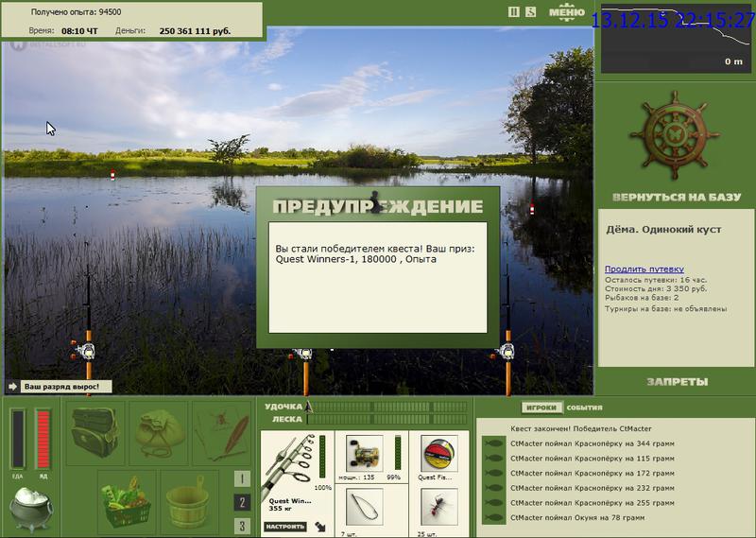Click the red alcohol level bar
Viewport: 756px width, 538px height.
43,439
